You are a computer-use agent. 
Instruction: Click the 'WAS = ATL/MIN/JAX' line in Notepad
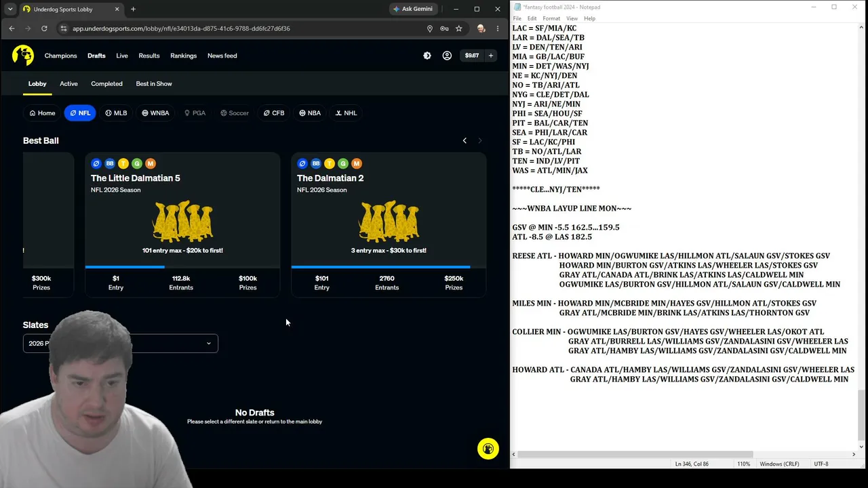[x=550, y=171]
